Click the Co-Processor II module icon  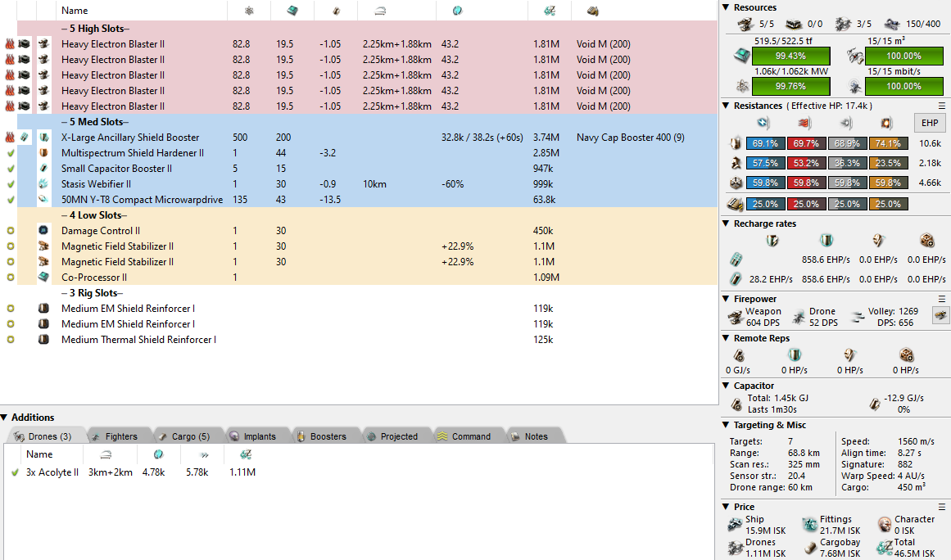coord(44,278)
